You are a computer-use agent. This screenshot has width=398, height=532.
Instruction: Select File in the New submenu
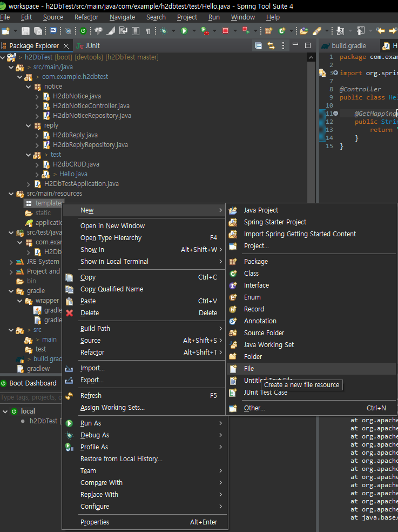tap(311, 369)
